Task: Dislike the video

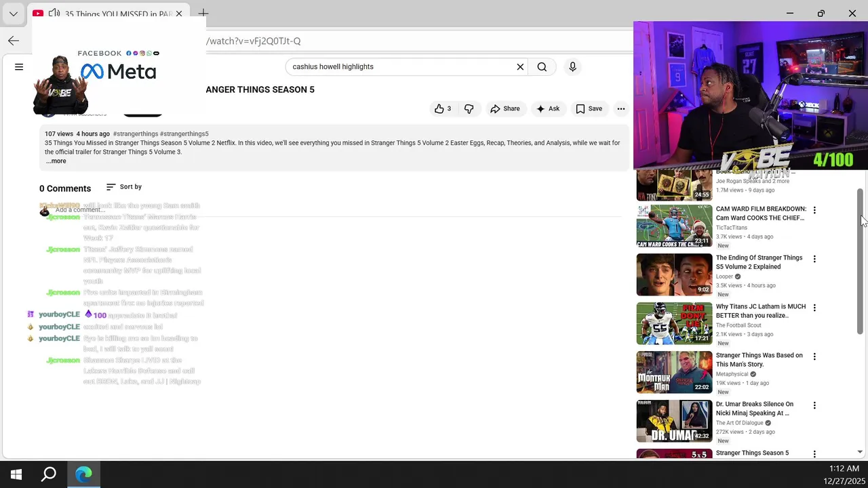Action: point(469,109)
